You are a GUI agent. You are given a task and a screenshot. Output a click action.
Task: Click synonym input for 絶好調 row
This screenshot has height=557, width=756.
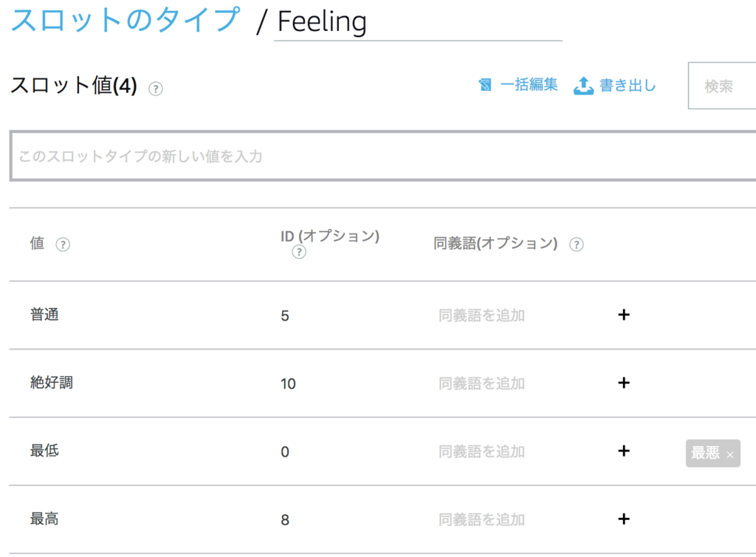click(481, 383)
